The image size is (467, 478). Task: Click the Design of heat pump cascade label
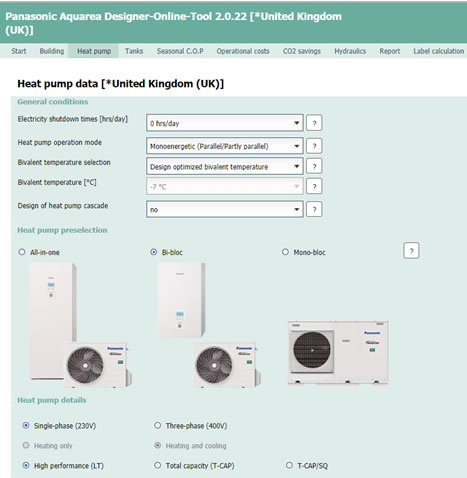tap(63, 206)
